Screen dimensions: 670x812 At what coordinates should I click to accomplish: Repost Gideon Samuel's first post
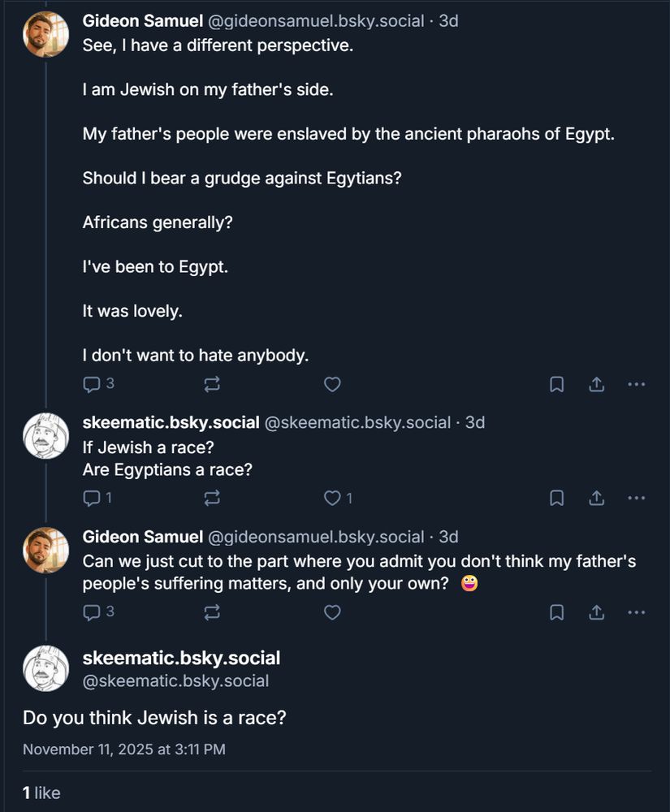pyautogui.click(x=212, y=385)
